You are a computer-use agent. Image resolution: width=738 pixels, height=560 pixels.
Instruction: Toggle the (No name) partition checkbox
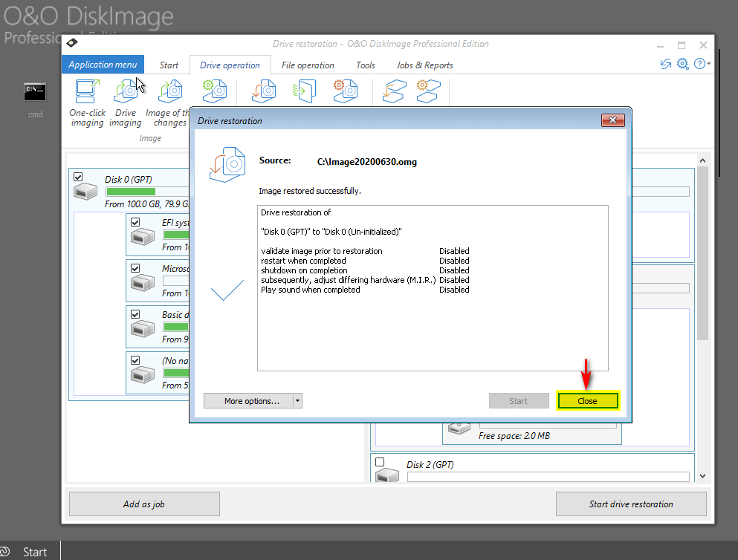pos(135,360)
